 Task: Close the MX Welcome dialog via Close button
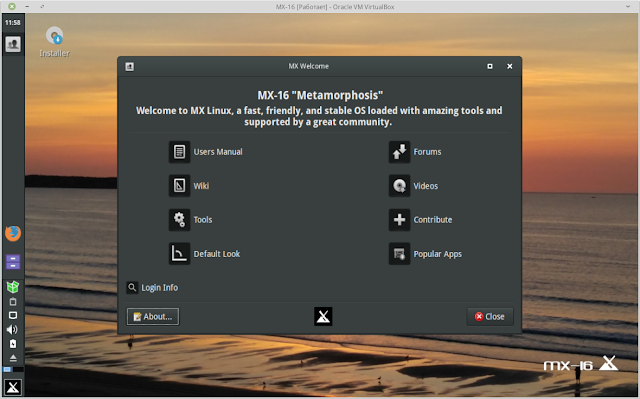coord(490,316)
